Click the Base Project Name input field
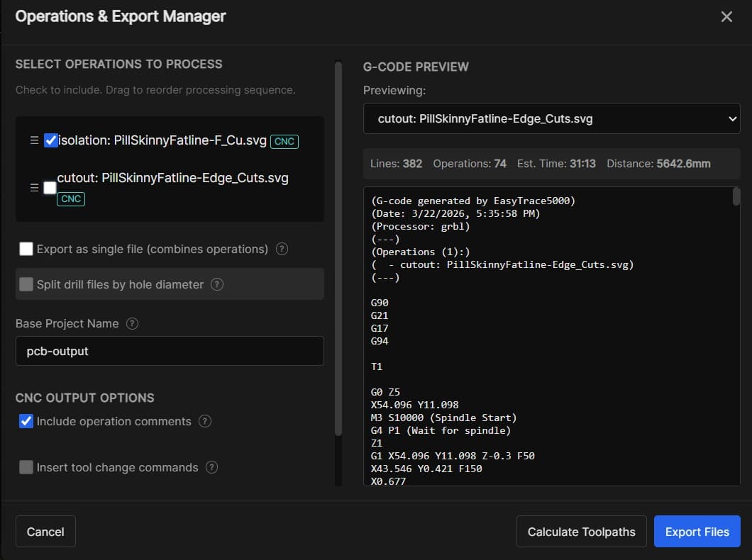The image size is (752, 560). click(x=170, y=351)
